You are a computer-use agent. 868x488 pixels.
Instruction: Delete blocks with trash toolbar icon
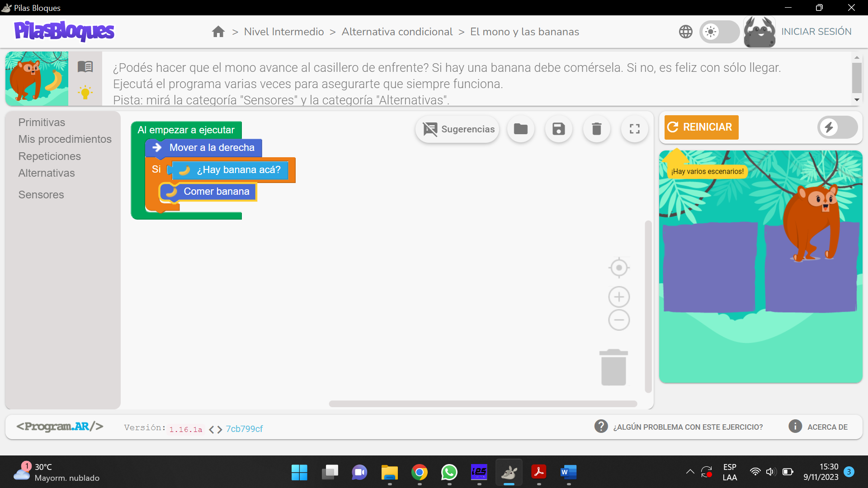[597, 129]
